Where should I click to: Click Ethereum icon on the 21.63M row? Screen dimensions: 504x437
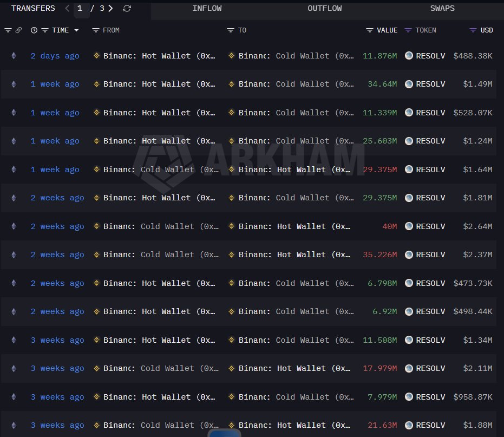[14, 425]
